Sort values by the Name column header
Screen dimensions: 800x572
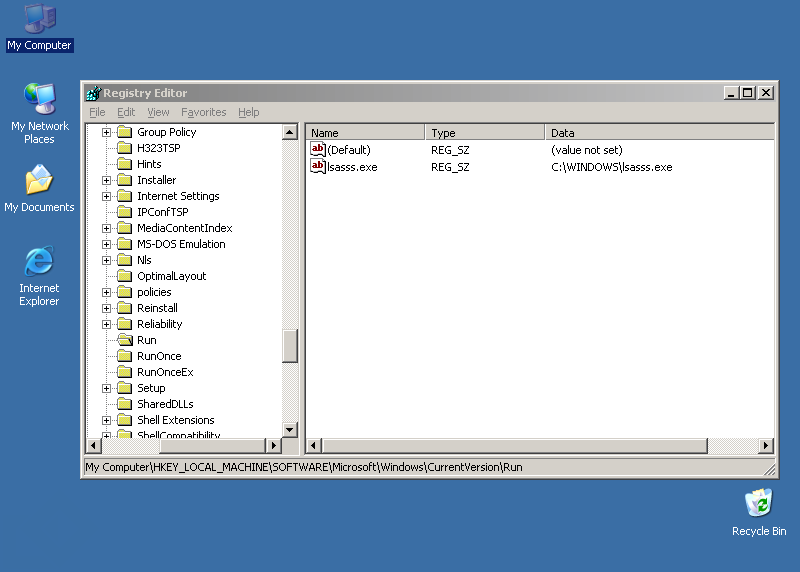coord(365,133)
